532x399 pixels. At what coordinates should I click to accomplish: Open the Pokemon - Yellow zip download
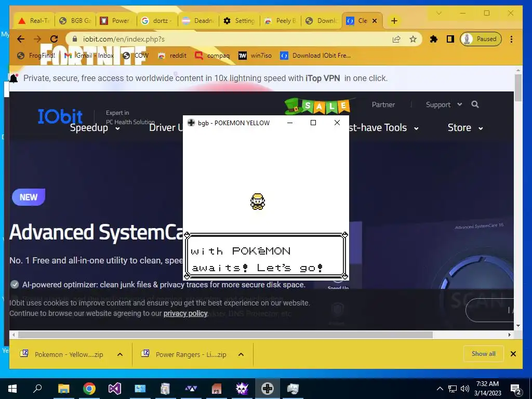click(x=62, y=354)
